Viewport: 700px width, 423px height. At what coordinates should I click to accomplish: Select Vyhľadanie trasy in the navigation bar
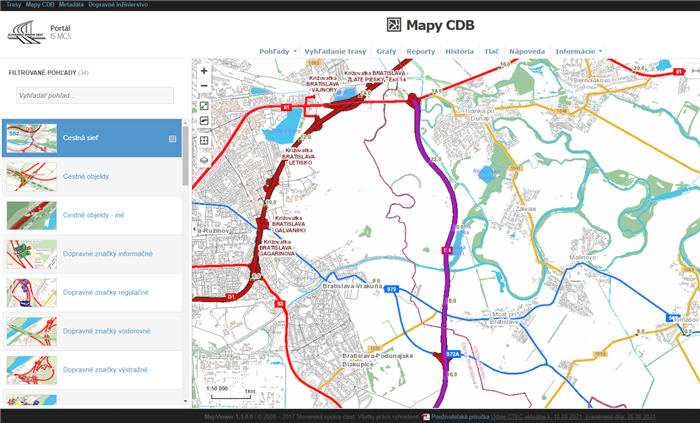[x=335, y=50]
